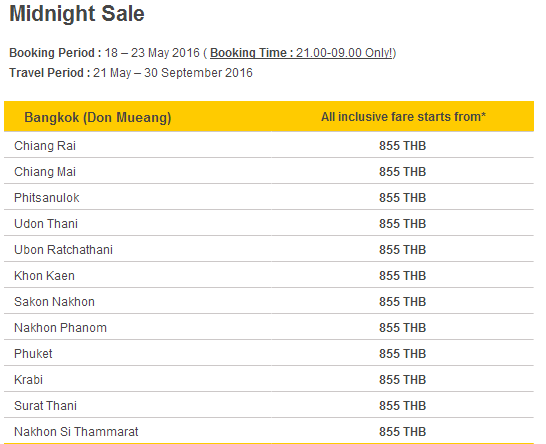Click the 855 THB fare for Krabi
The image size is (546, 444).
click(403, 380)
